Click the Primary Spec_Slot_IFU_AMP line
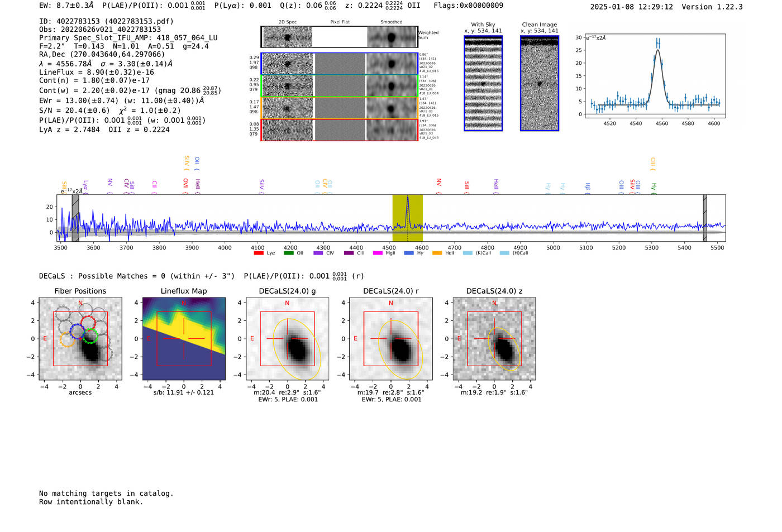Image resolution: width=782 pixels, height=532 pixels. click(128, 38)
